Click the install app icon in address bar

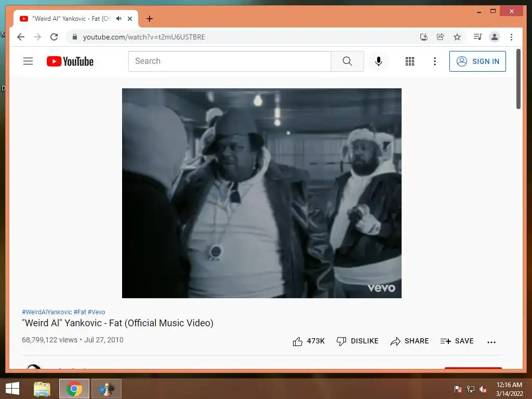pos(424,37)
